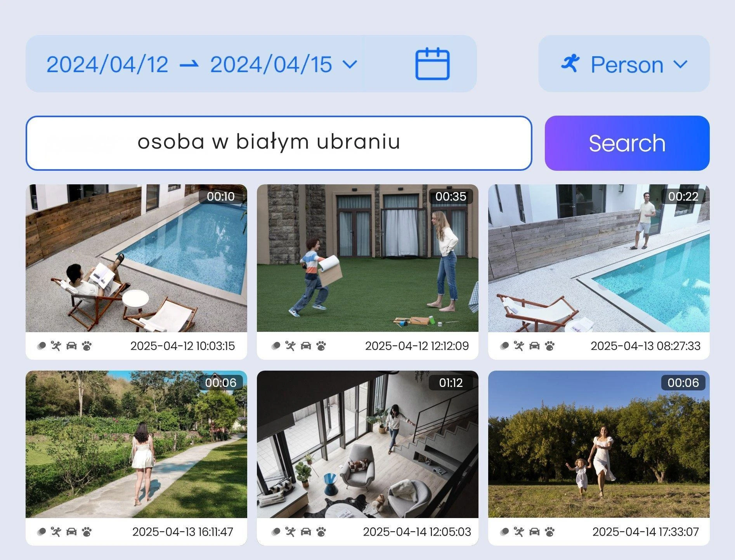
Task: Expand the date range dropdown chevron
Action: point(350,64)
